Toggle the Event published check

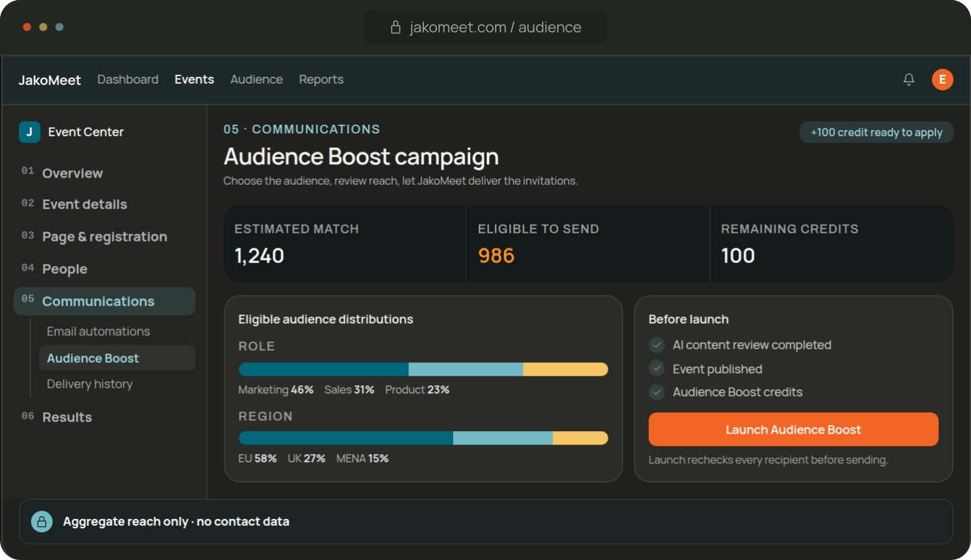click(x=657, y=369)
